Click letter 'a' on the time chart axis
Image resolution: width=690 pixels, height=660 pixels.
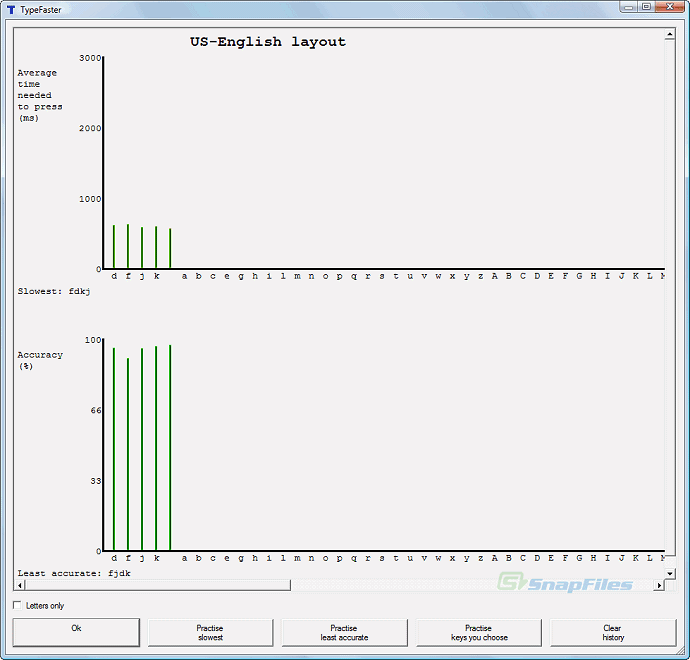184,276
